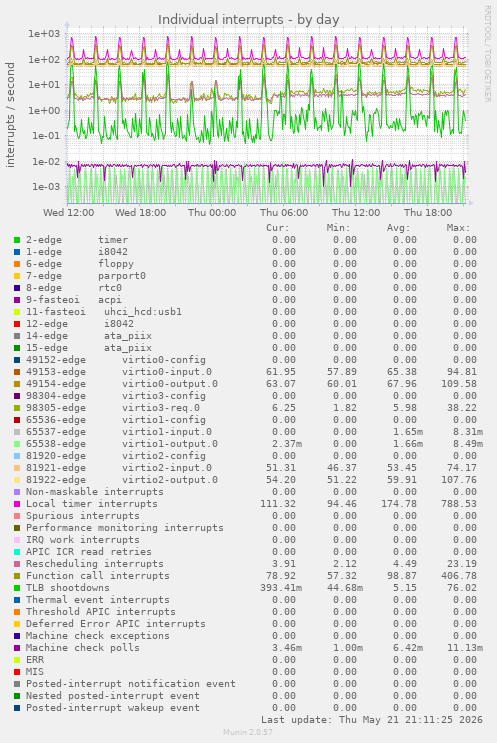The width and height of the screenshot is (497, 743).
Task: Click the Machine check polls purple swatch
Action: click(17, 648)
